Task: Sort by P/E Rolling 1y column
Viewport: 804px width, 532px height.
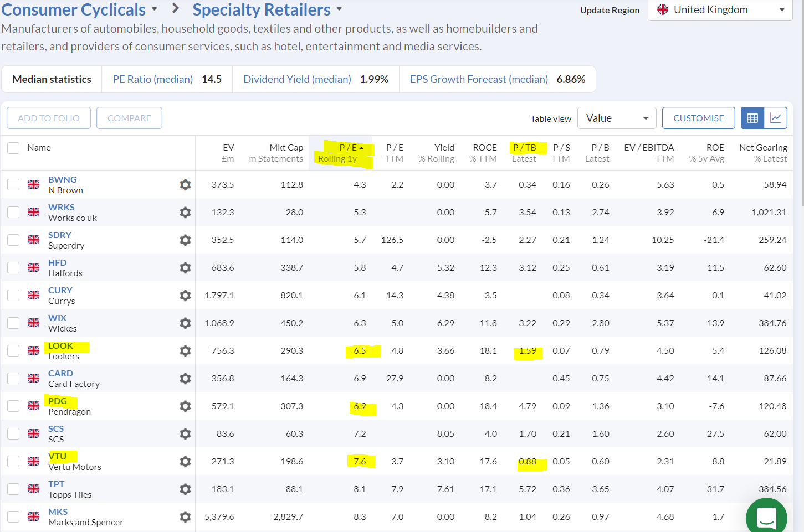Action: (x=341, y=153)
